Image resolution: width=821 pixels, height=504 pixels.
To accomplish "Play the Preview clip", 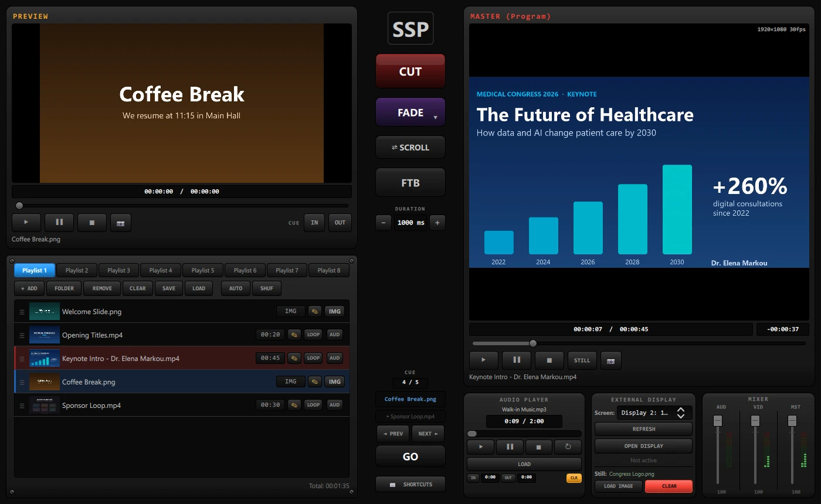I will [26, 223].
